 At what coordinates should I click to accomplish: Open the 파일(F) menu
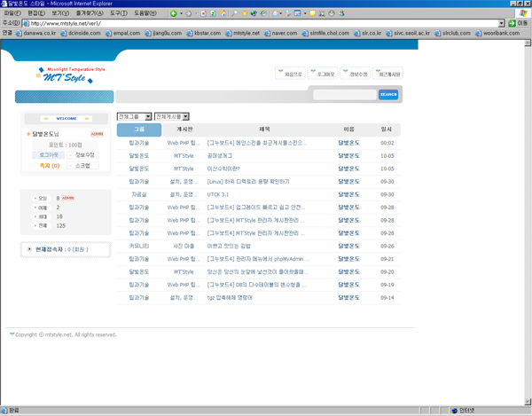pyautogui.click(x=12, y=13)
